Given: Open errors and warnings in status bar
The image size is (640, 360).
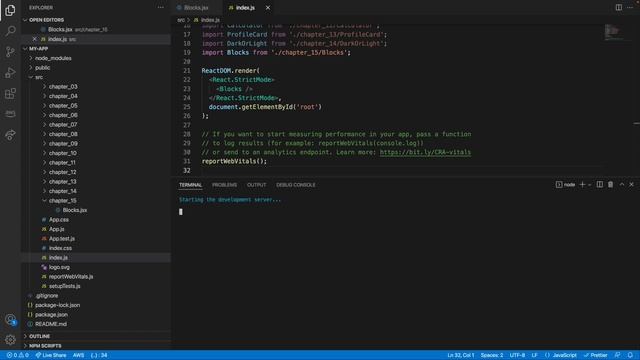Looking at the screenshot, I should coord(18,355).
